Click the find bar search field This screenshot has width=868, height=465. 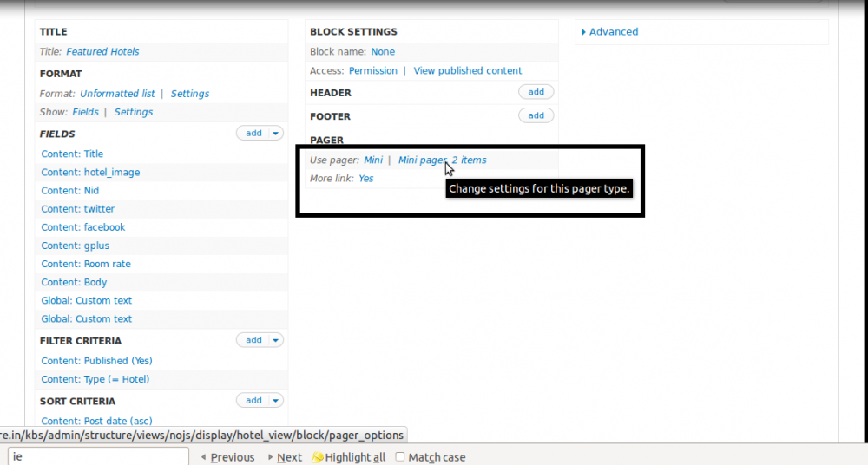97,457
